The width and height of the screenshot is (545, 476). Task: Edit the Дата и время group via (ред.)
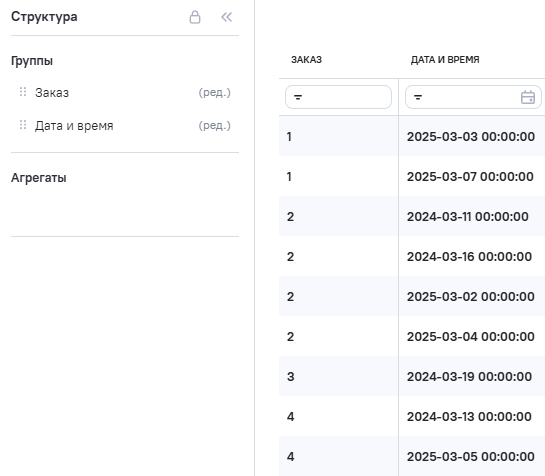coord(214,126)
